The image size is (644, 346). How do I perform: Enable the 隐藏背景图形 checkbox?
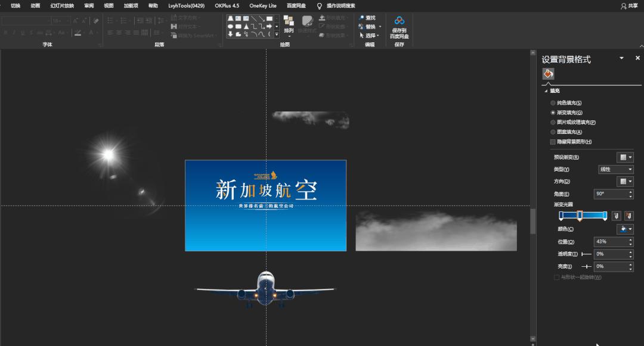pos(552,141)
